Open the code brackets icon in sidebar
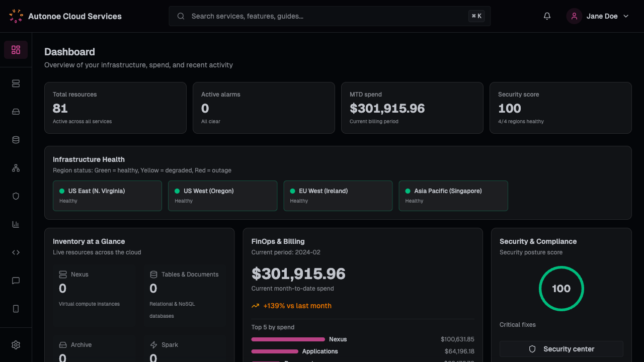644x362 pixels. [x=16, y=252]
